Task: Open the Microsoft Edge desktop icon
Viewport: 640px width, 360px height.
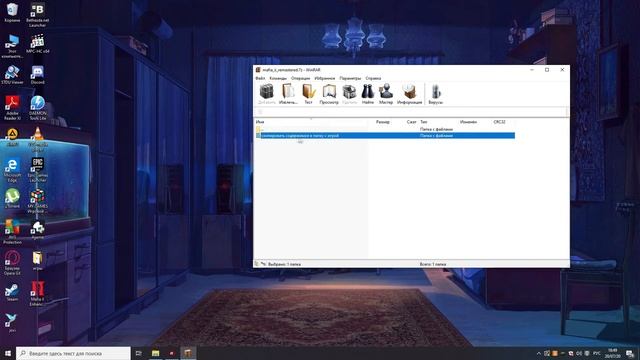Action: (x=12, y=170)
